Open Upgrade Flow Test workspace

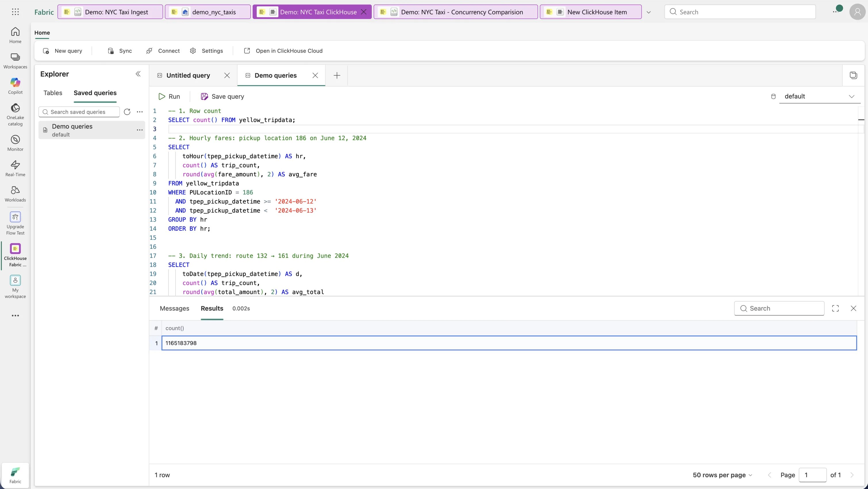pyautogui.click(x=15, y=223)
